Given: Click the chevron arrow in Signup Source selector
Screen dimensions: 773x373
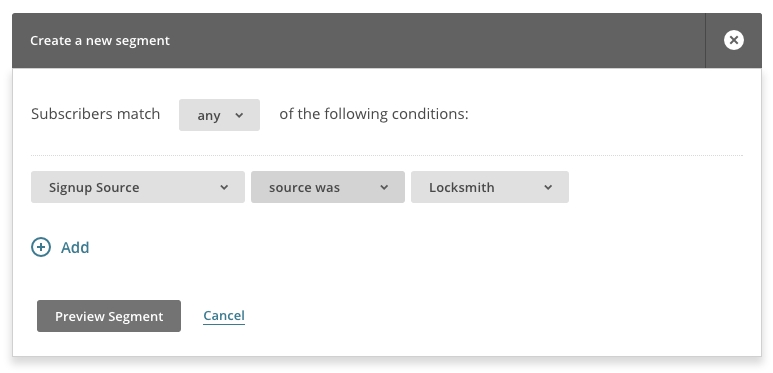Looking at the screenshot, I should pos(224,187).
